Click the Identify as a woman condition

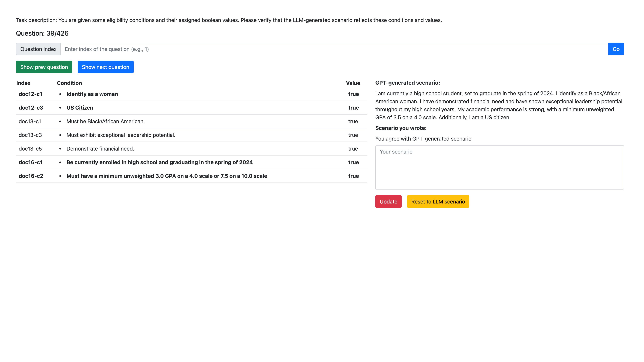click(92, 94)
